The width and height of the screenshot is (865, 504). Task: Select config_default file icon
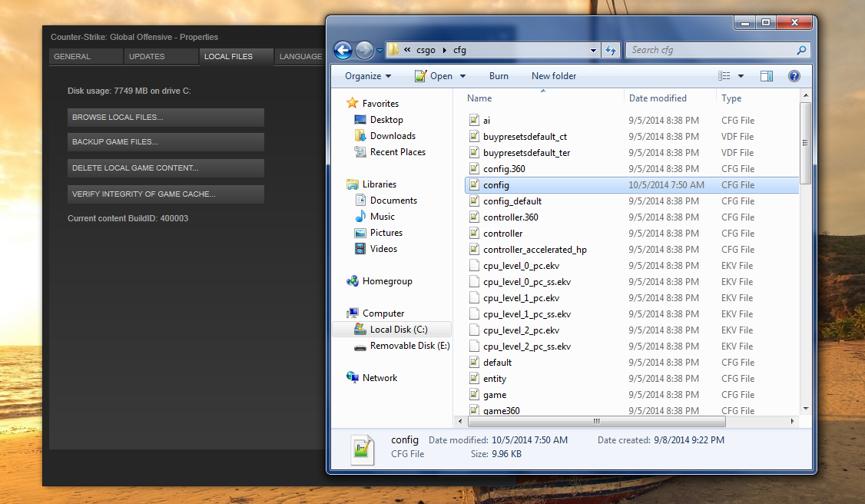coord(474,201)
